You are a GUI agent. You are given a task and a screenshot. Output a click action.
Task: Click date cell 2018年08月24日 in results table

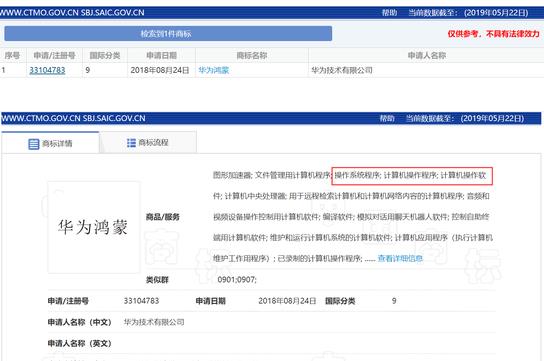(x=160, y=70)
